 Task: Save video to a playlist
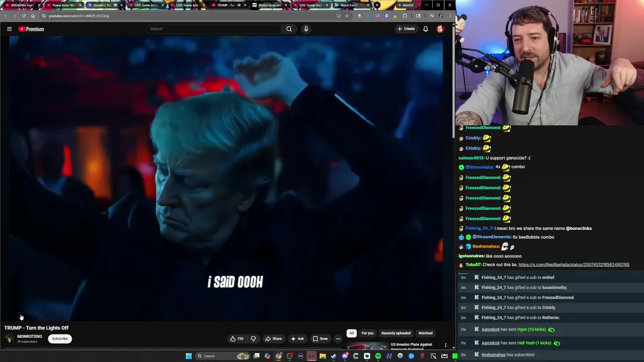(x=320, y=339)
